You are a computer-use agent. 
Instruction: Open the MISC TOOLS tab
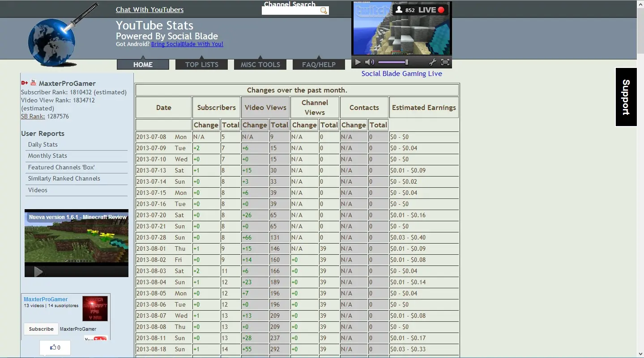coord(260,64)
